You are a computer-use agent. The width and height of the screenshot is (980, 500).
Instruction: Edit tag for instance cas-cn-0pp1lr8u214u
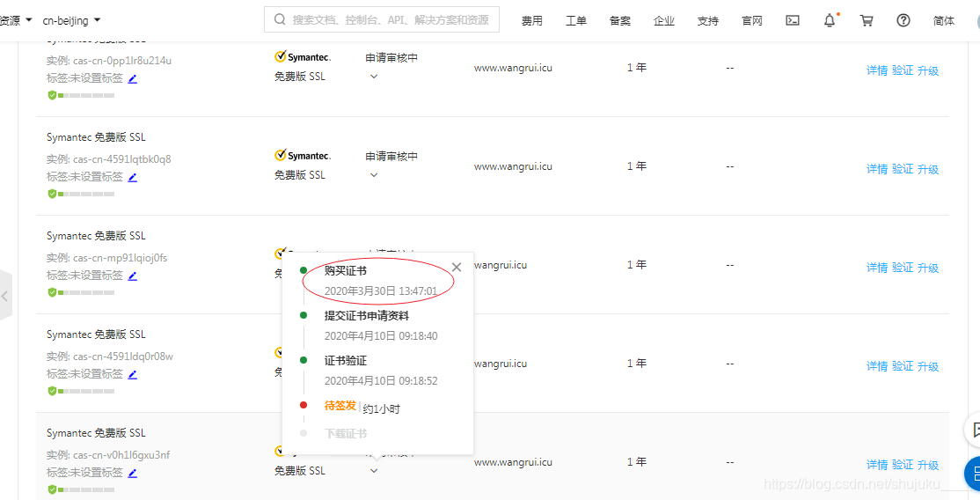[x=132, y=79]
